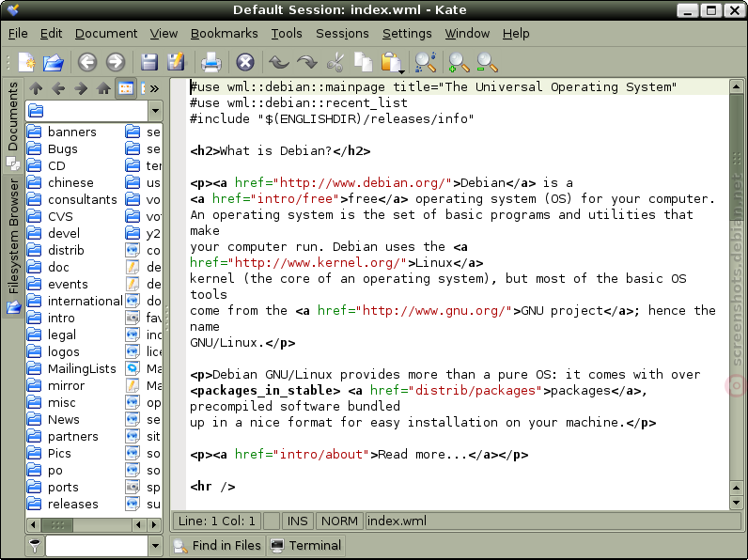Open the Sessions menu
Image resolution: width=748 pixels, height=560 pixels.
coord(342,34)
